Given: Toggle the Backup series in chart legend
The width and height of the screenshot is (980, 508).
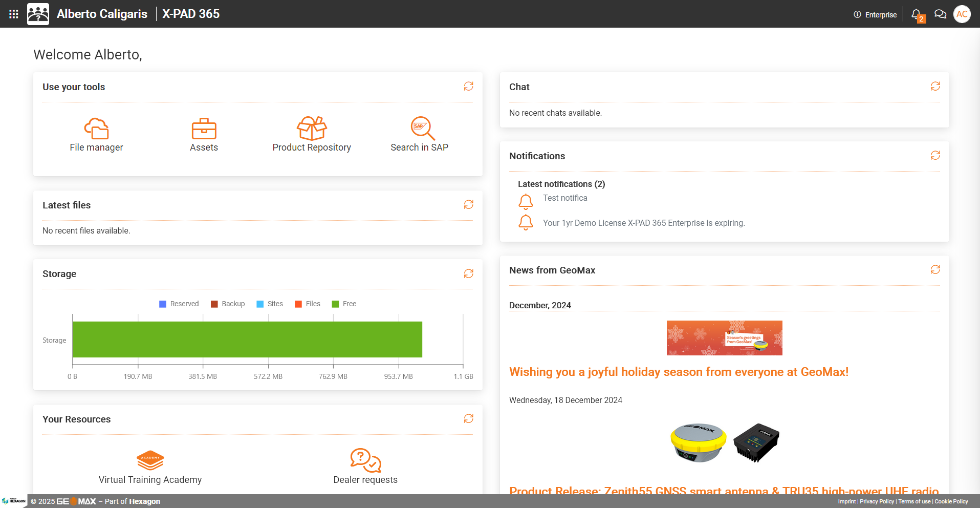Looking at the screenshot, I should tap(228, 304).
